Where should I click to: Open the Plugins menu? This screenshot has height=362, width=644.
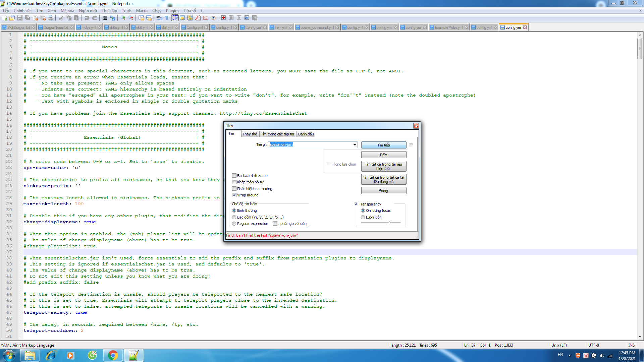click(x=172, y=11)
